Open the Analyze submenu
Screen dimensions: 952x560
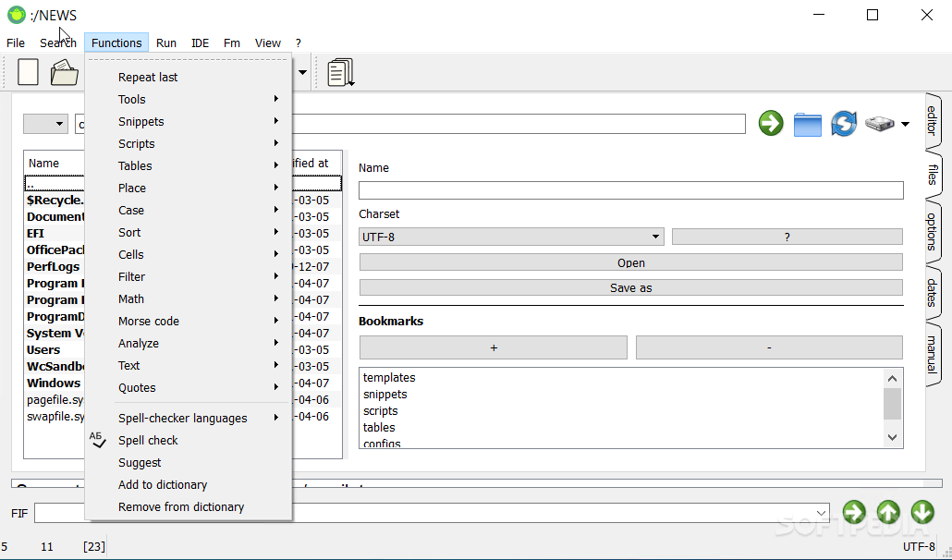[189, 344]
